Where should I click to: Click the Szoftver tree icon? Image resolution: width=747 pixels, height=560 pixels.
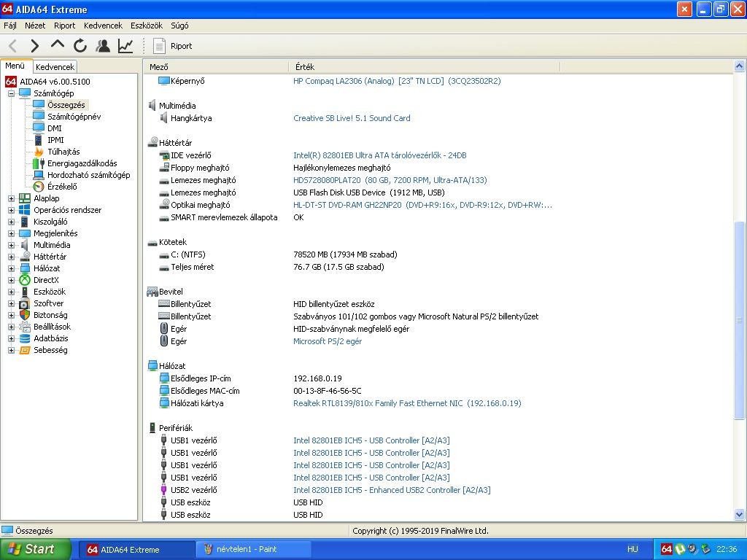pyautogui.click(x=25, y=303)
